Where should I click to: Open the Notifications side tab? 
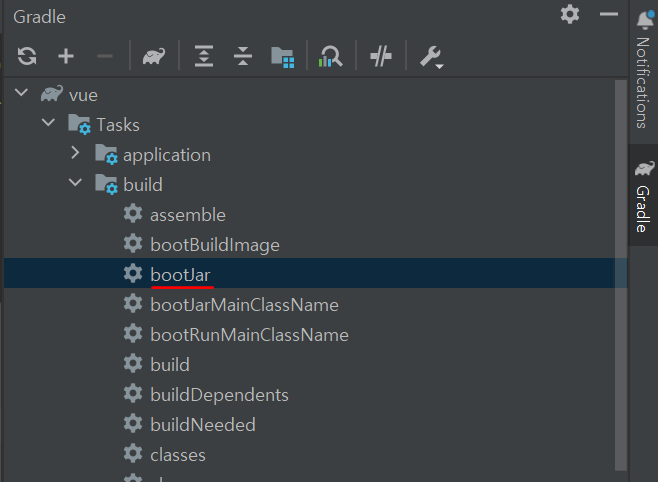(x=644, y=69)
